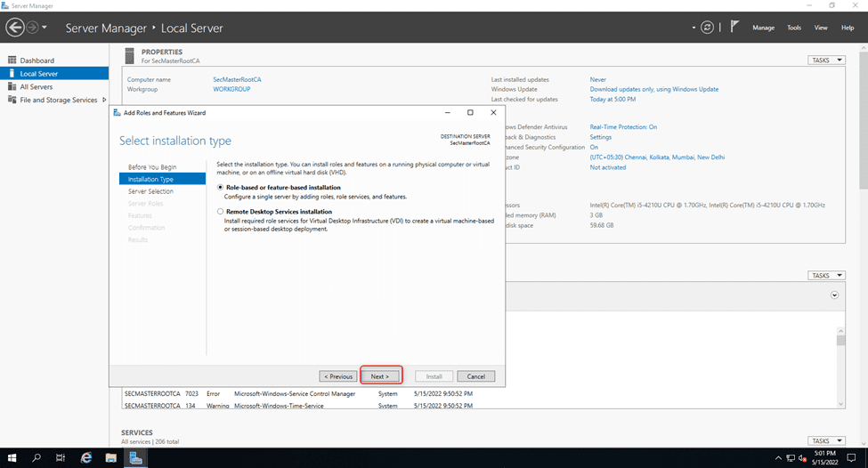Click the Local Server breadcrumb title

pos(192,28)
